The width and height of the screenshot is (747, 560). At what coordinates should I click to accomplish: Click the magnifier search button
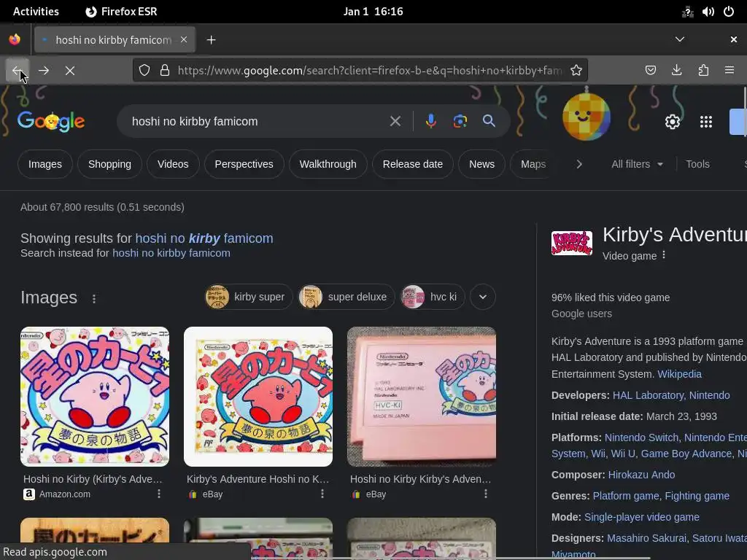pos(489,121)
